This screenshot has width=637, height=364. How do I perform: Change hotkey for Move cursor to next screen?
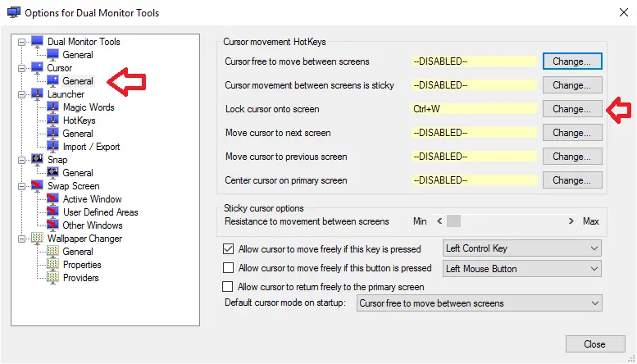(x=572, y=133)
